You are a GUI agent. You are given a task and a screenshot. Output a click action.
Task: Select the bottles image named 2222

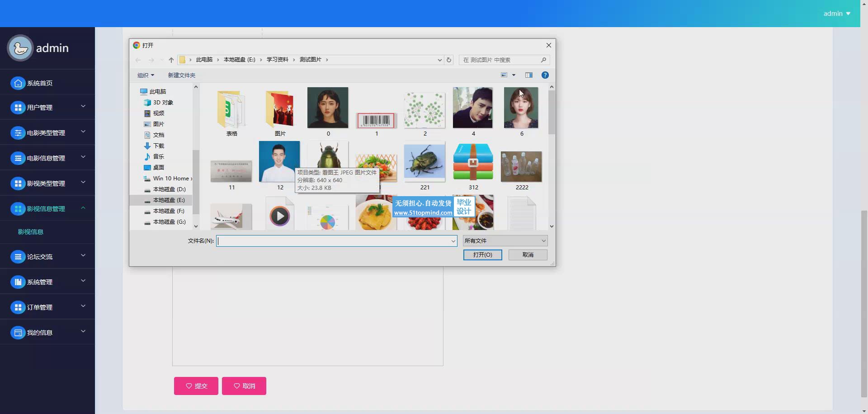521,166
